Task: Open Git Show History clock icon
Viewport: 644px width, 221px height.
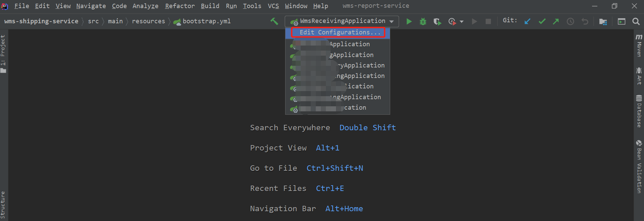Action: pos(570,22)
